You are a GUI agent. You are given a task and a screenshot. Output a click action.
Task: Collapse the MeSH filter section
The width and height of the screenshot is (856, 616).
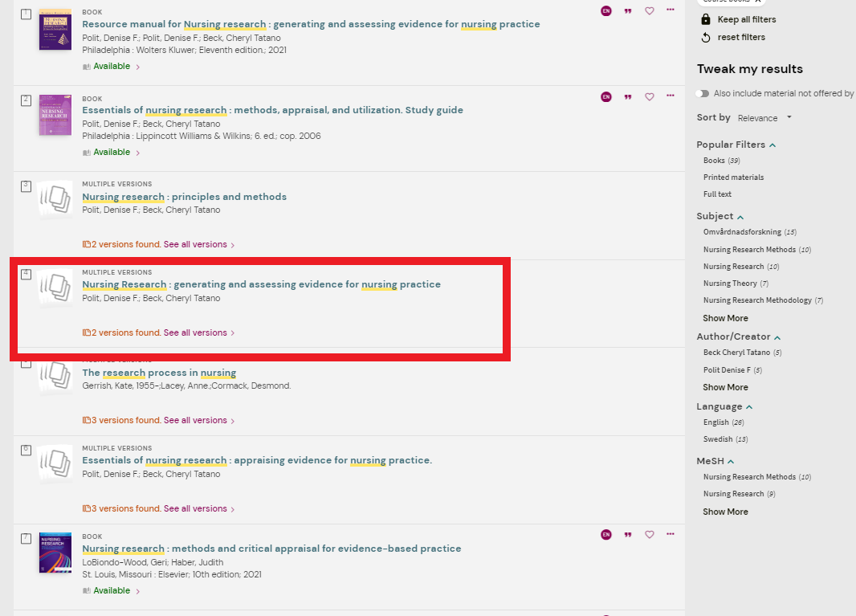click(731, 462)
